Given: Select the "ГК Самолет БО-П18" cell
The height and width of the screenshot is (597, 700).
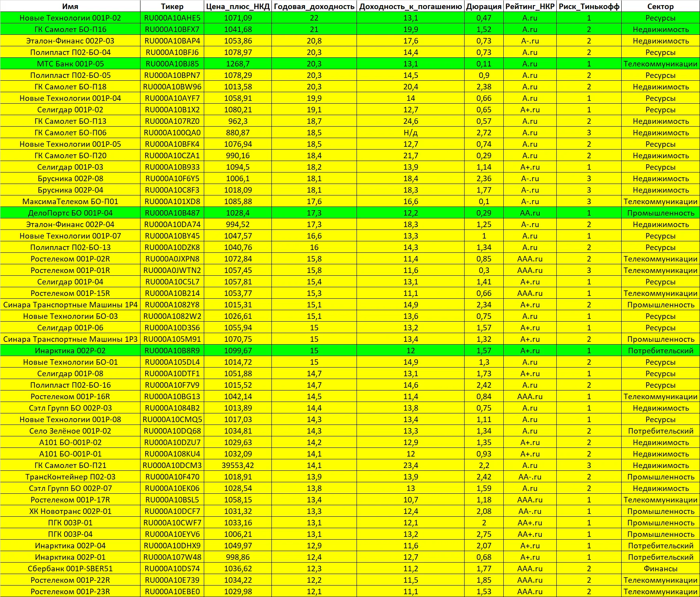Looking at the screenshot, I should tap(70, 87).
